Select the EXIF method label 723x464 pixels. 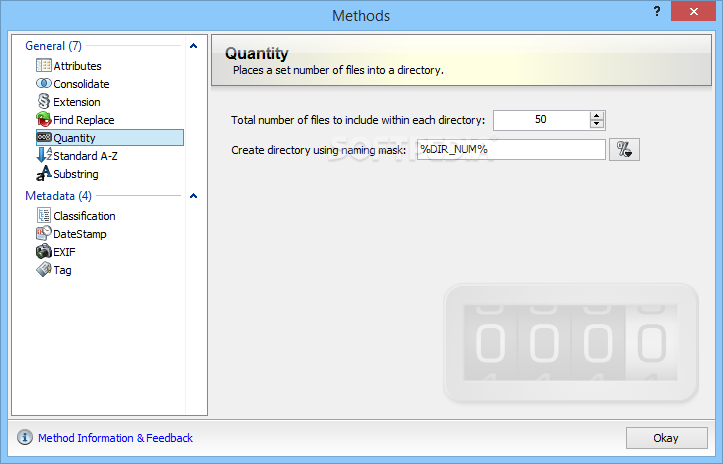(x=64, y=252)
